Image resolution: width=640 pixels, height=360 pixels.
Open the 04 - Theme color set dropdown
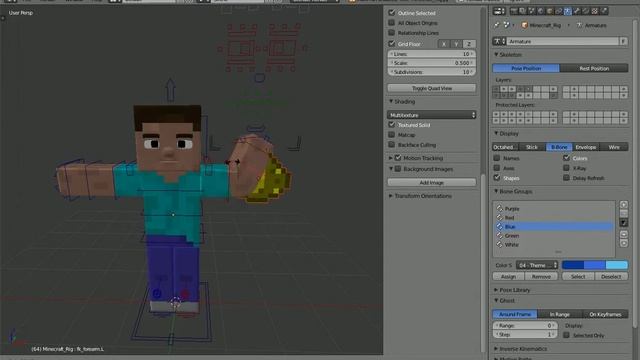537,265
